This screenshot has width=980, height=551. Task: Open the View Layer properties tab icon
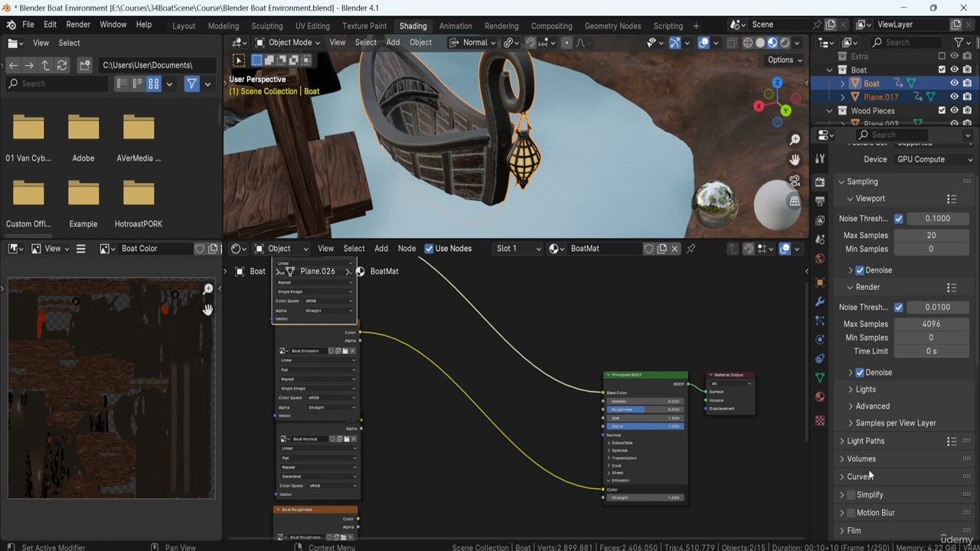click(x=820, y=220)
